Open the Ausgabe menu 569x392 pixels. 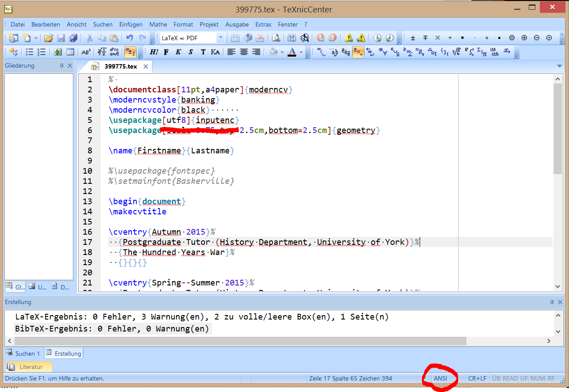(237, 24)
